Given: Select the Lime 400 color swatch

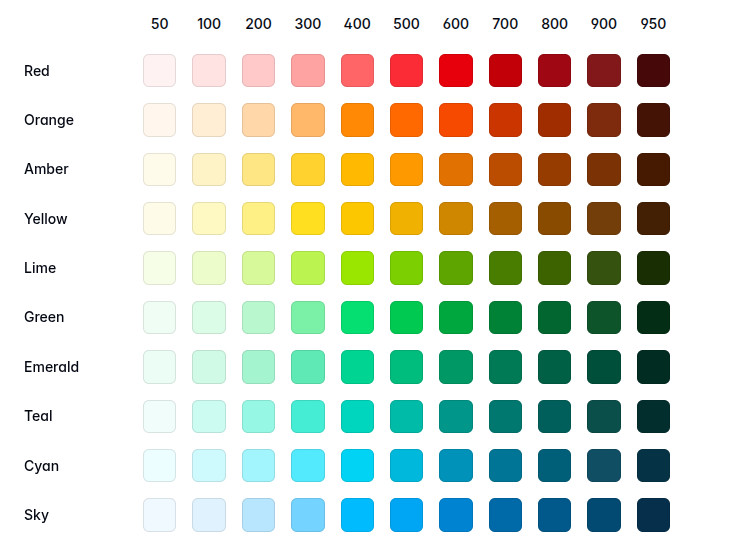Looking at the screenshot, I should coord(357,268).
